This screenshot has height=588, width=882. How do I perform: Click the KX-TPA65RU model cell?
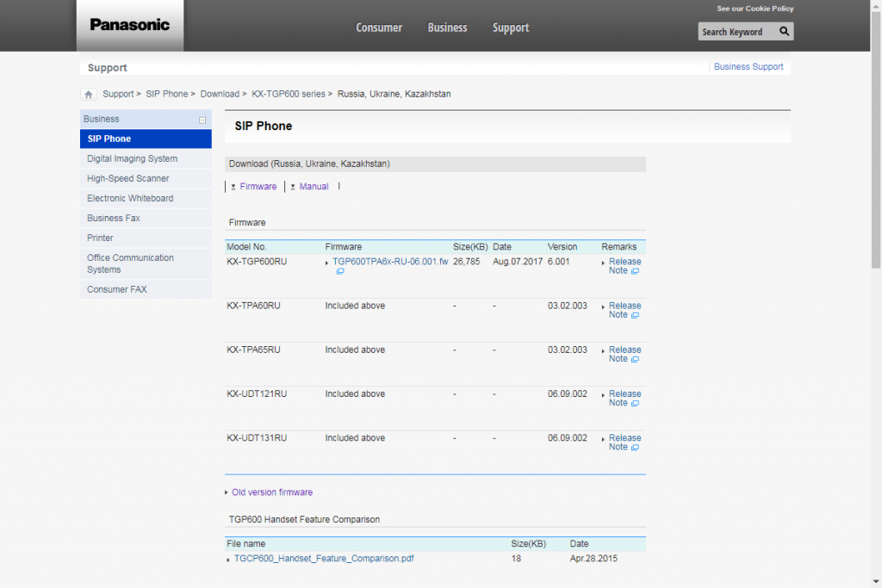tap(253, 350)
